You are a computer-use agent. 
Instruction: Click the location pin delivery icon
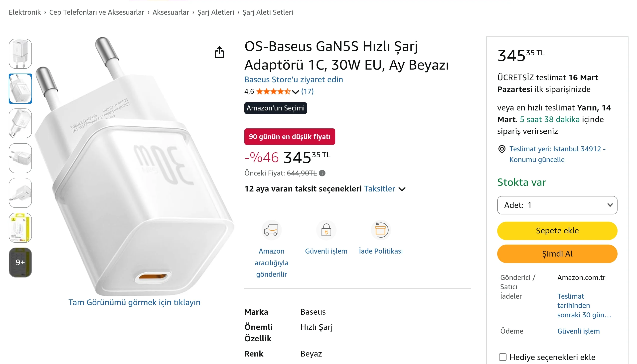tap(502, 149)
